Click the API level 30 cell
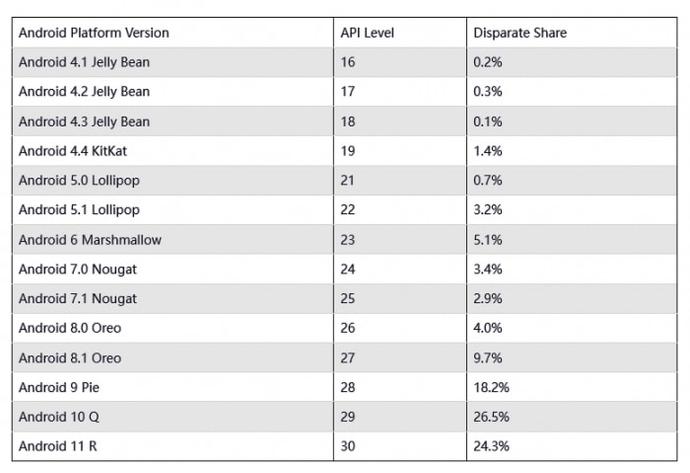Image resolution: width=690 pixels, height=473 pixels. pos(348,446)
